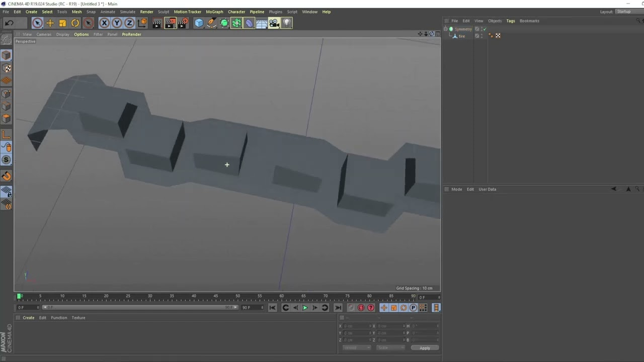Open Object Manager Tags menu
The height and width of the screenshot is (362, 644).
click(x=511, y=21)
